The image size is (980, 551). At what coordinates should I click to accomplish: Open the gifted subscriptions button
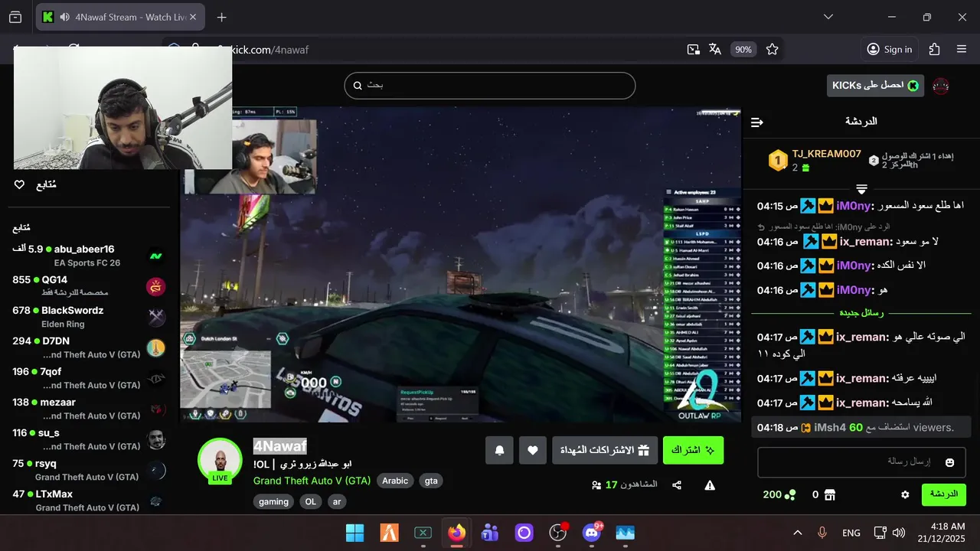point(605,450)
